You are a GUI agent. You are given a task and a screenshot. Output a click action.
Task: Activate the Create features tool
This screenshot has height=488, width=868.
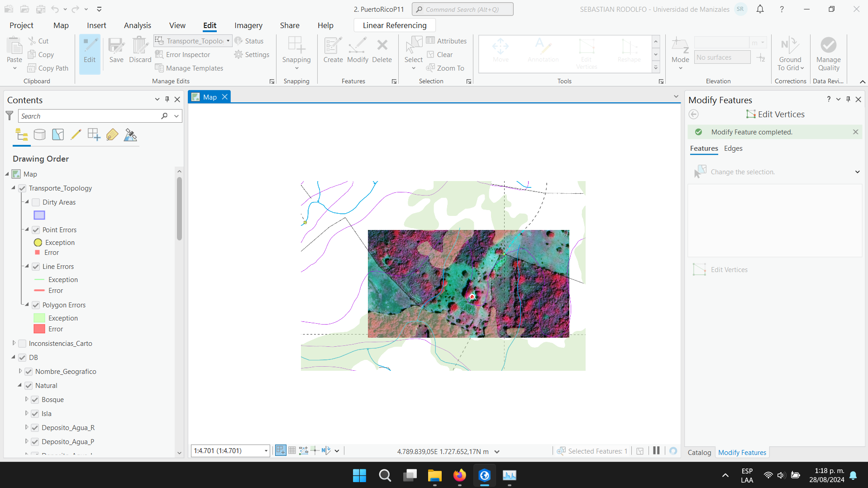click(333, 51)
